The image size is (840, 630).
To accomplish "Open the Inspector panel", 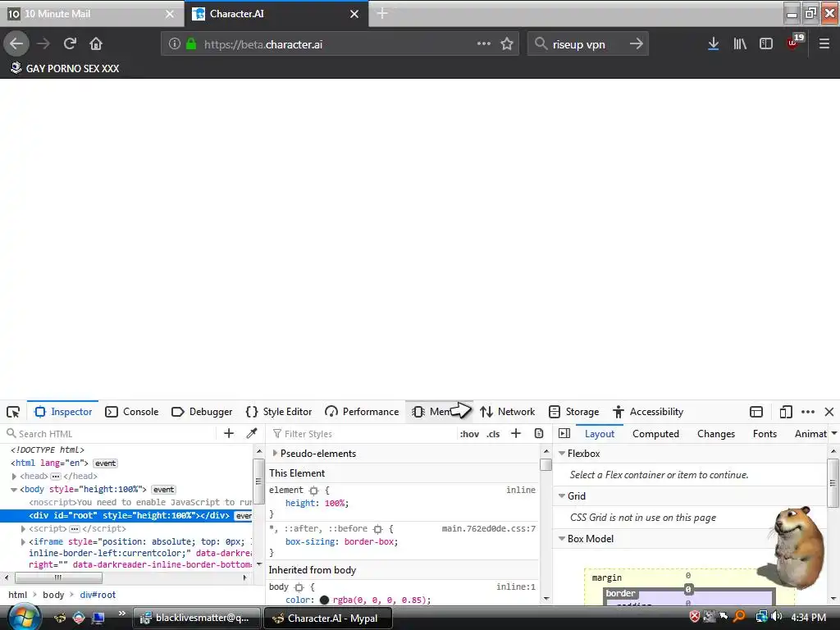I will pos(63,412).
